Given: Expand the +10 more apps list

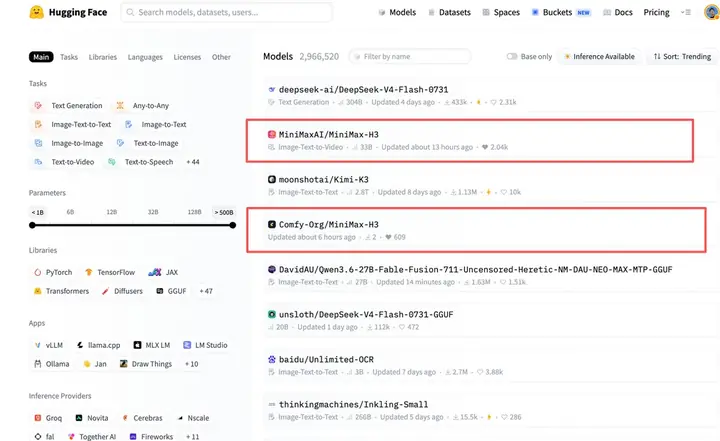Looking at the screenshot, I should pos(191,364).
